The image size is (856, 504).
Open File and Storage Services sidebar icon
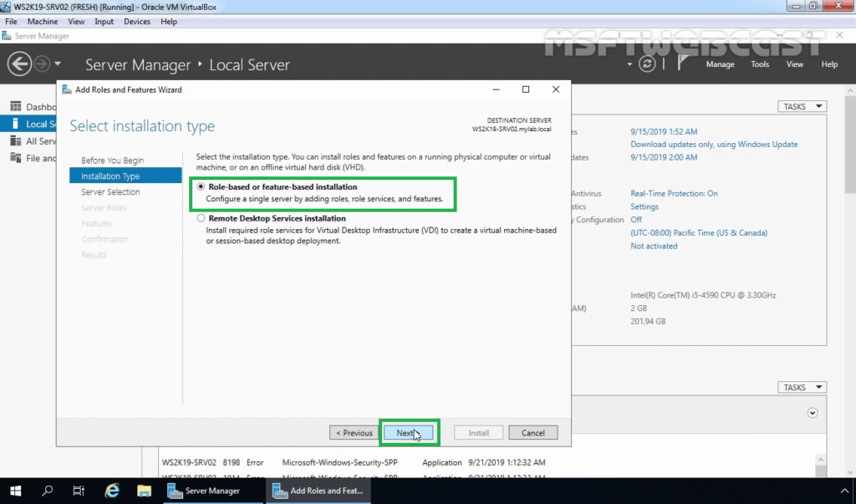[15, 158]
